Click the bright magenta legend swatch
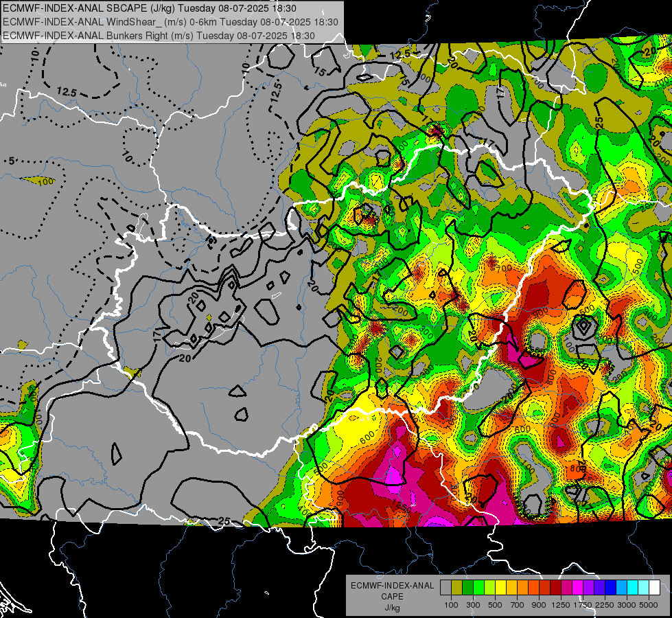 tap(578, 587)
